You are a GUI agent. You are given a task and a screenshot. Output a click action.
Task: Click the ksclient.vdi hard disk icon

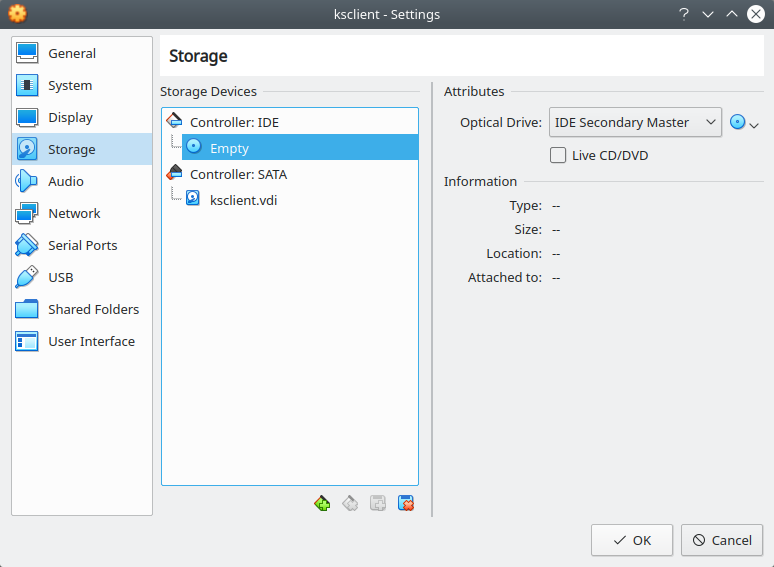coord(193,198)
